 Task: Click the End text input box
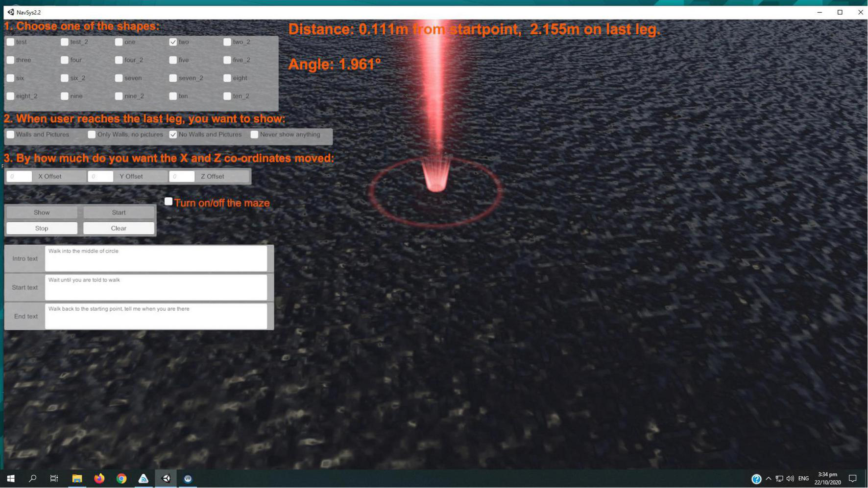156,316
